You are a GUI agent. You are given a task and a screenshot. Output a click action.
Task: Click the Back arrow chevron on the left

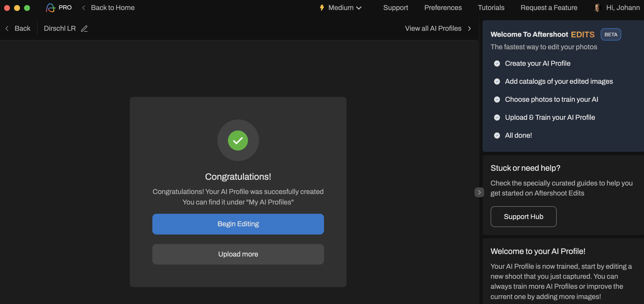(7, 28)
